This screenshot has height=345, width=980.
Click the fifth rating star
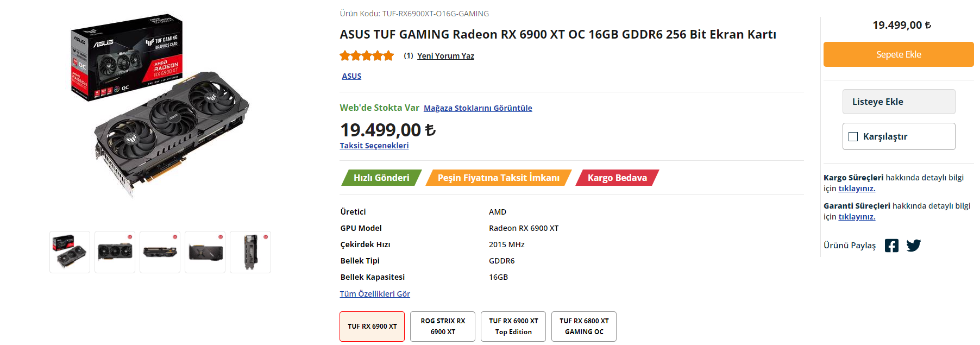coord(388,55)
